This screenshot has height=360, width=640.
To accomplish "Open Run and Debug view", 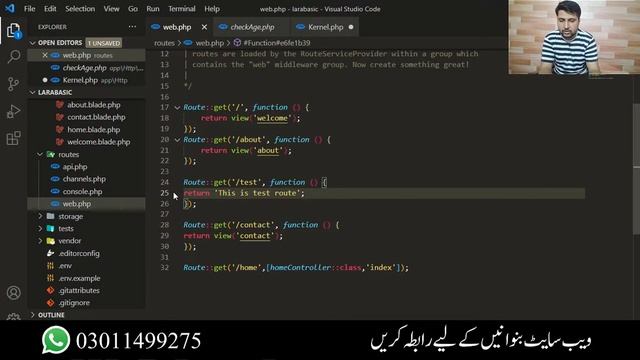I will (x=13, y=111).
